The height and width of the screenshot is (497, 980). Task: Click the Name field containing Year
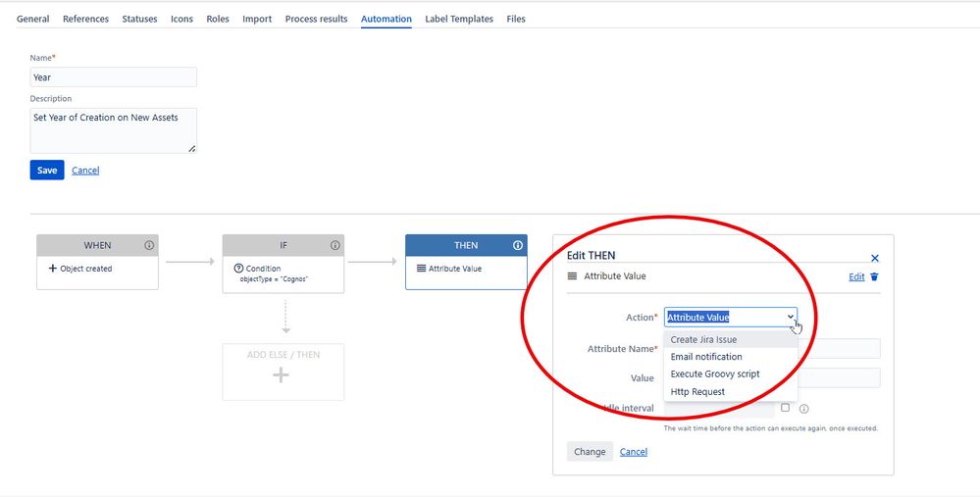[x=113, y=77]
